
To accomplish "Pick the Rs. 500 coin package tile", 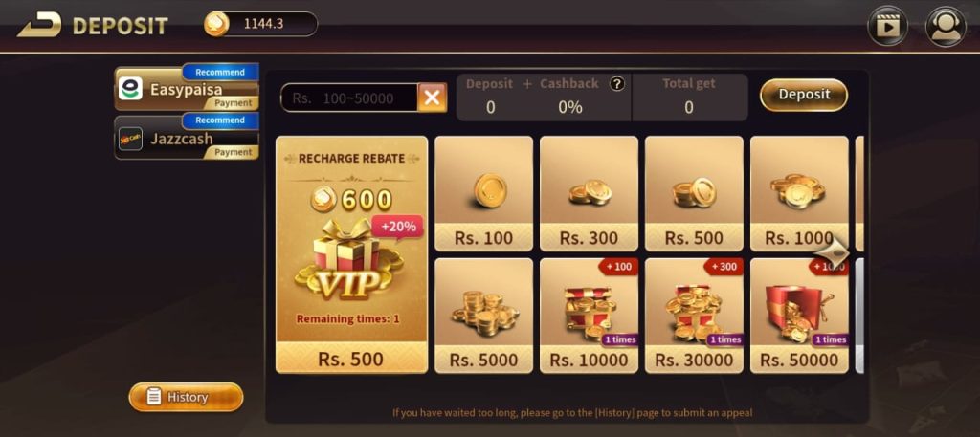I will pyautogui.click(x=694, y=193).
